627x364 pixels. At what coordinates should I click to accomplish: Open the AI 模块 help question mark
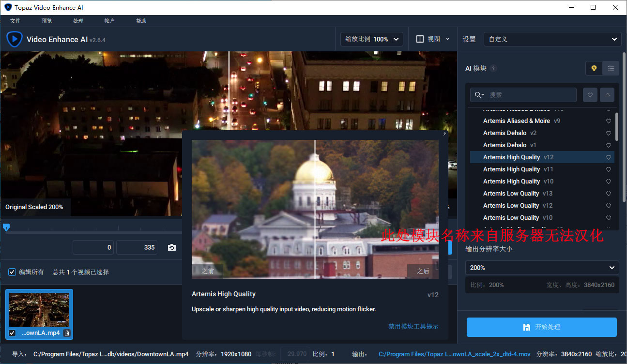(493, 68)
